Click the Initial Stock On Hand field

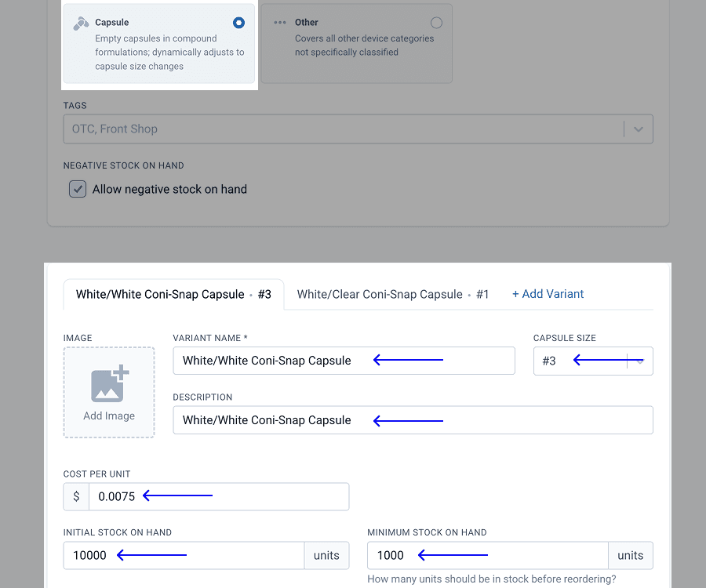tap(184, 556)
